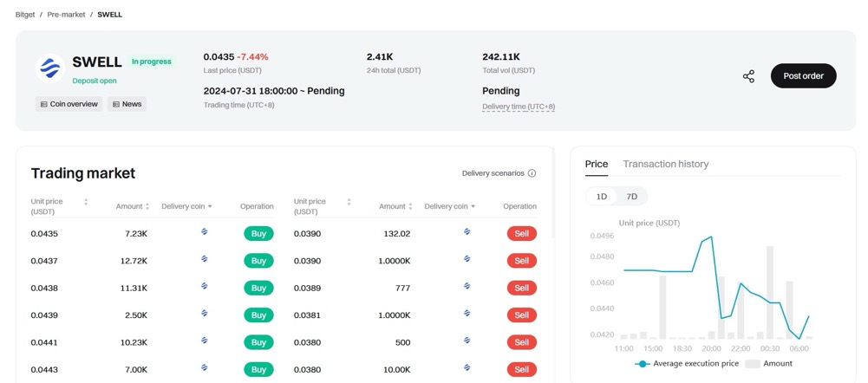Screen dimensions: 868x383
Task: Toggle the Amount legend entry
Action: click(769, 364)
